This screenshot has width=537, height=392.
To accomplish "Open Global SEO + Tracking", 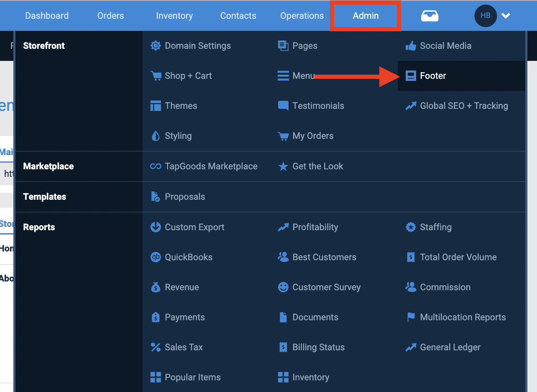I will (x=456, y=106).
